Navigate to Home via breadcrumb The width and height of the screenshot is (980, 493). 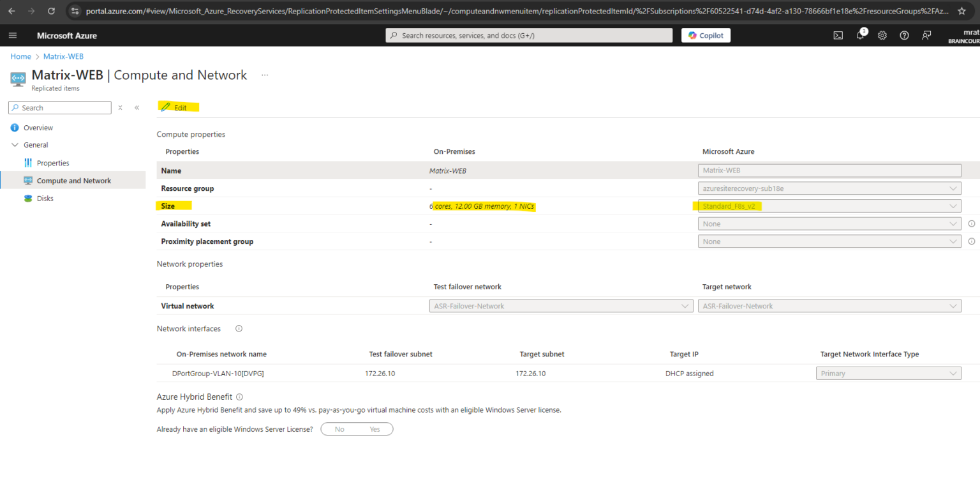[x=20, y=56]
